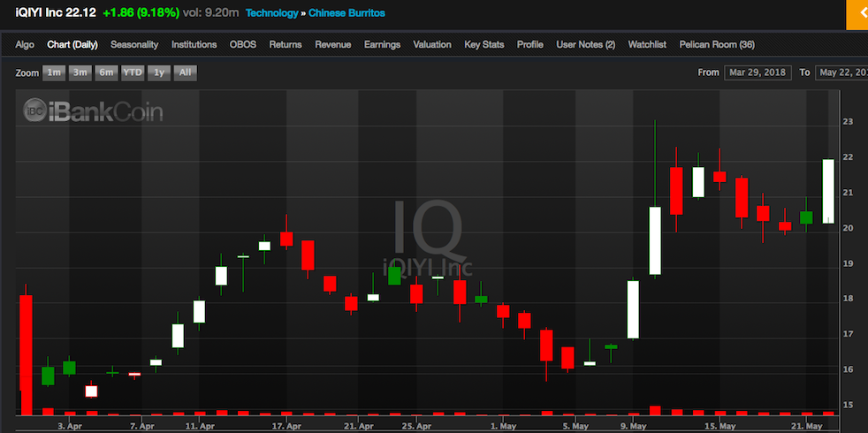
Task: Click the To date field May 22
Action: [x=841, y=72]
